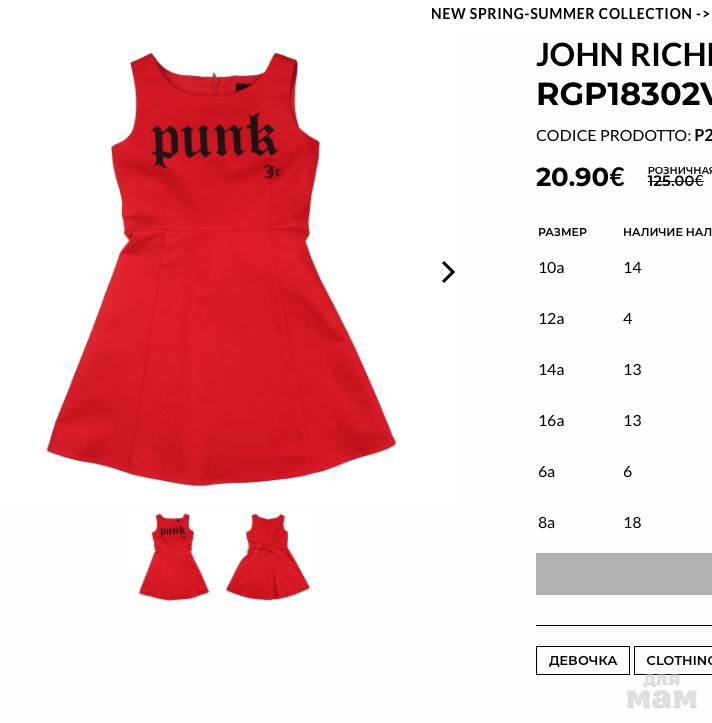Select size 8a row
The image size is (712, 723).
click(x=624, y=522)
